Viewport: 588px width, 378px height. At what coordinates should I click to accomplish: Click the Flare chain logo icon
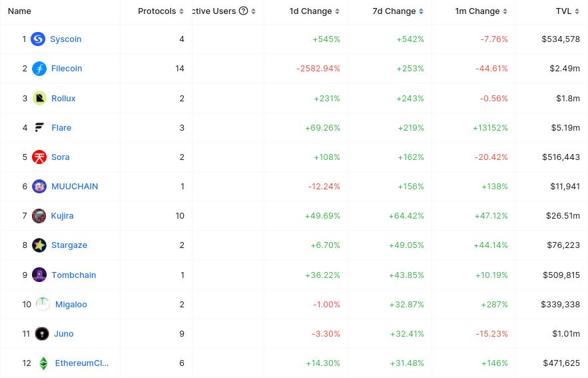click(39, 127)
